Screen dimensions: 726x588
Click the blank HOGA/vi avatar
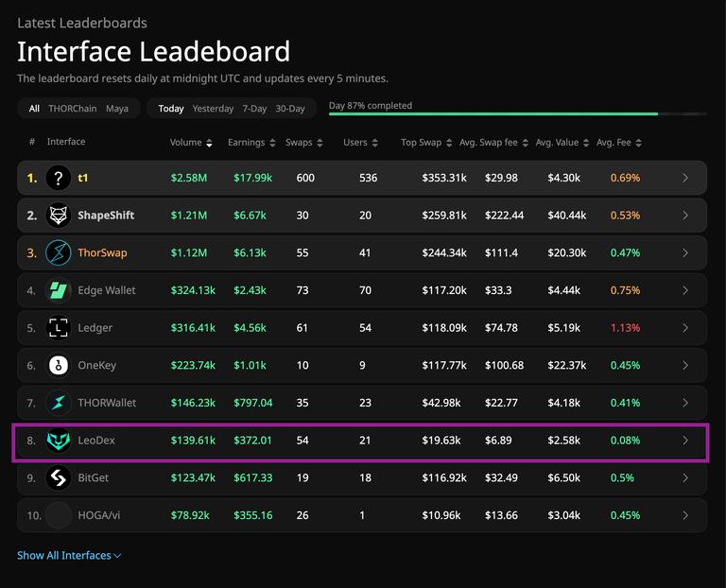pyautogui.click(x=59, y=515)
